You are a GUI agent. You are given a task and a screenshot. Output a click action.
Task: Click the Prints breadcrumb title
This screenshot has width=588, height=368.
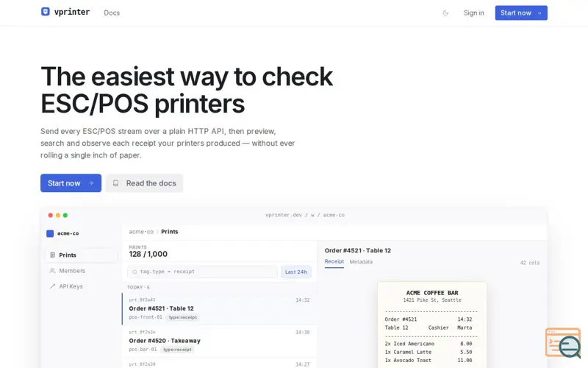click(x=170, y=232)
